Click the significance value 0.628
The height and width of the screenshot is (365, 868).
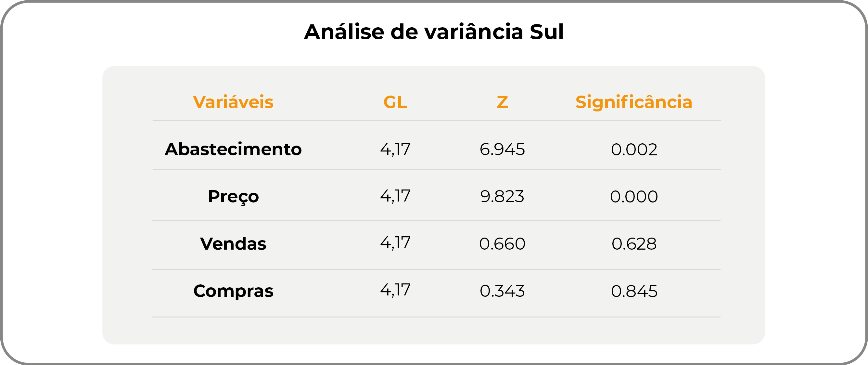click(x=634, y=244)
